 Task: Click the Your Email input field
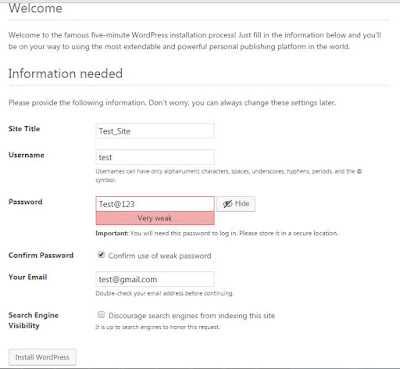(x=155, y=279)
